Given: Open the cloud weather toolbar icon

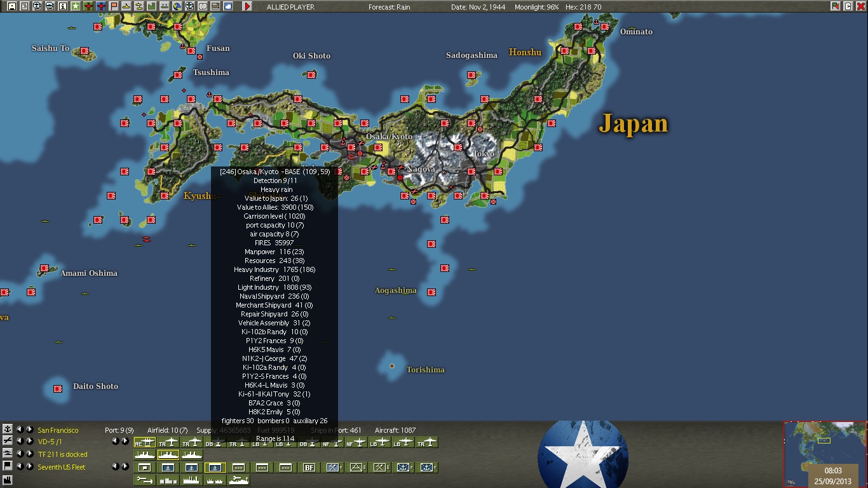Looking at the screenshot, I should coord(227,6).
